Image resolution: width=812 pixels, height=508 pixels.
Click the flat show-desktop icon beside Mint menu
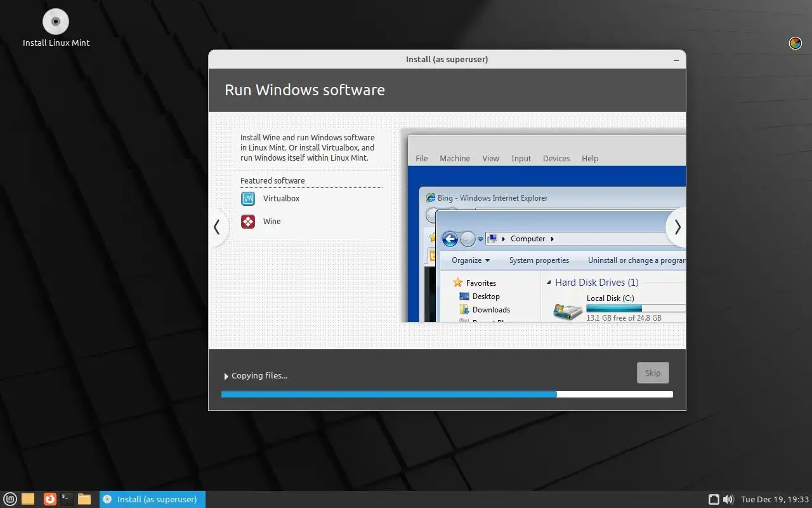28,499
